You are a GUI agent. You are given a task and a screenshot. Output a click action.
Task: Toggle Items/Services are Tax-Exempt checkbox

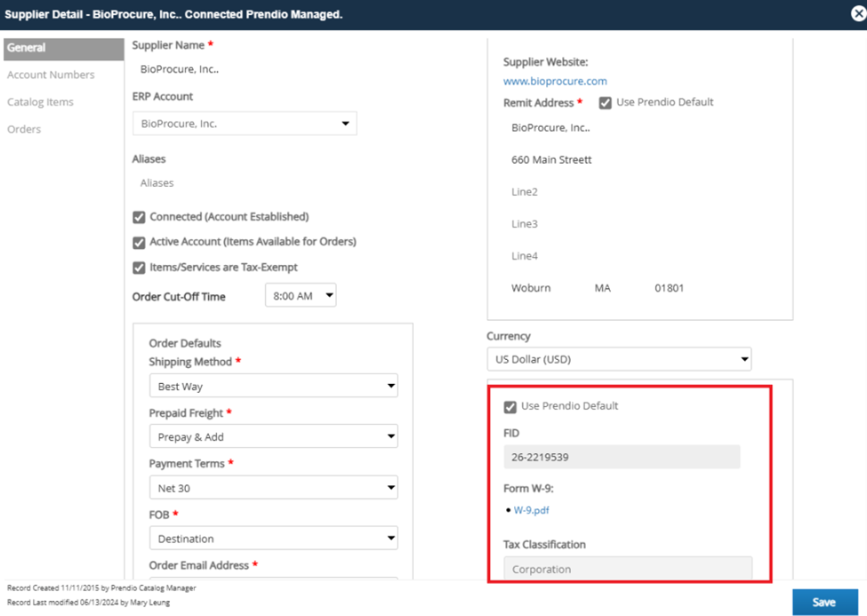click(139, 268)
